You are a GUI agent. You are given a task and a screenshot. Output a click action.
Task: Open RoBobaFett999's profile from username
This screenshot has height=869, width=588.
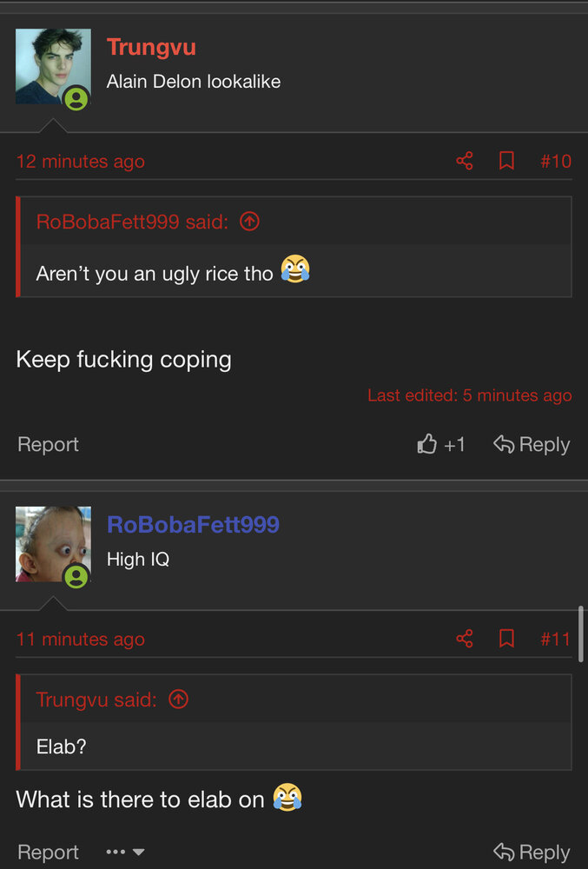tap(193, 524)
